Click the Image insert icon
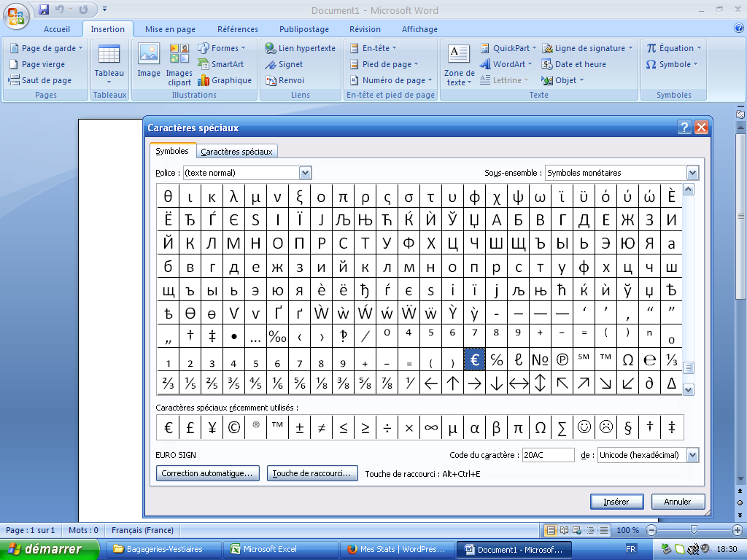The width and height of the screenshot is (747, 560). [149, 61]
